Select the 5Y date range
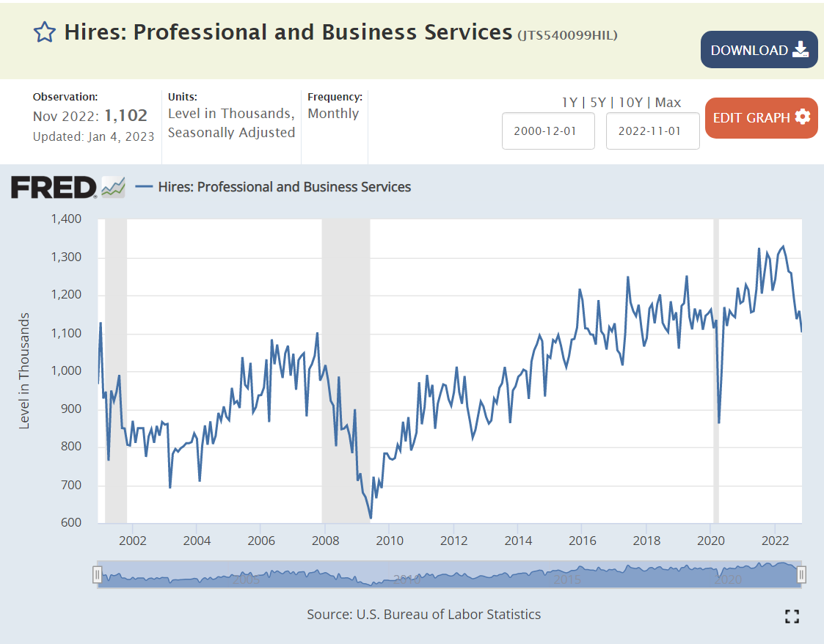 coord(597,102)
